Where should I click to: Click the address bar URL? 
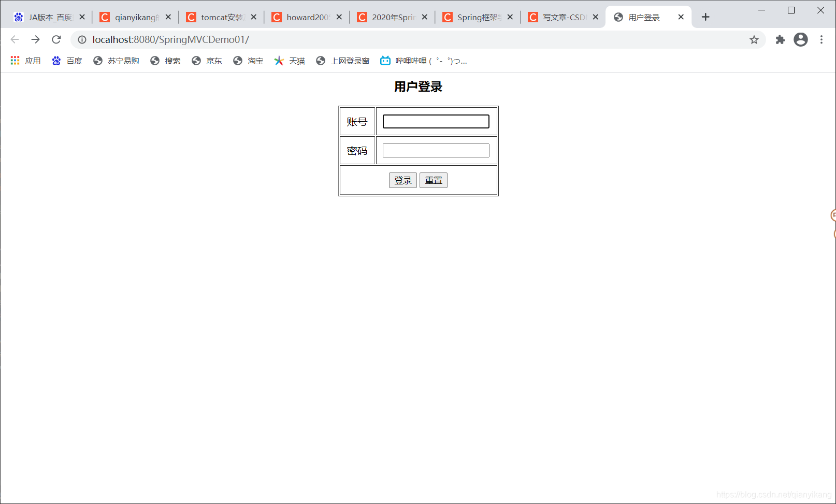[171, 39]
